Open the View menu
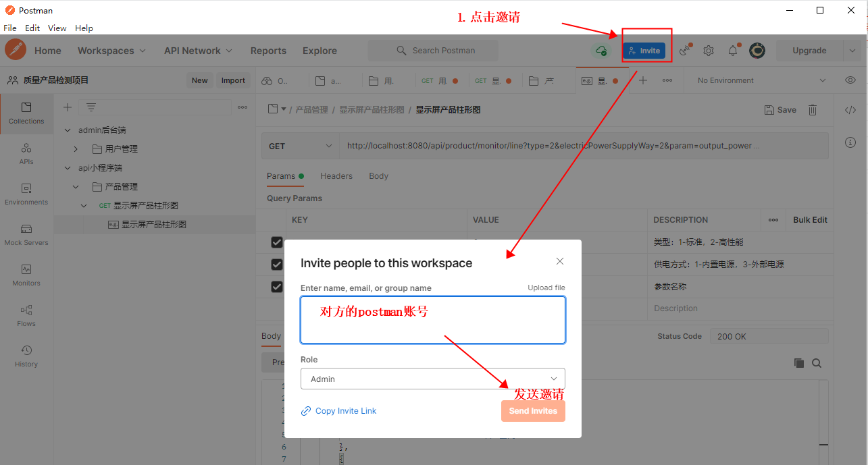 tap(57, 28)
